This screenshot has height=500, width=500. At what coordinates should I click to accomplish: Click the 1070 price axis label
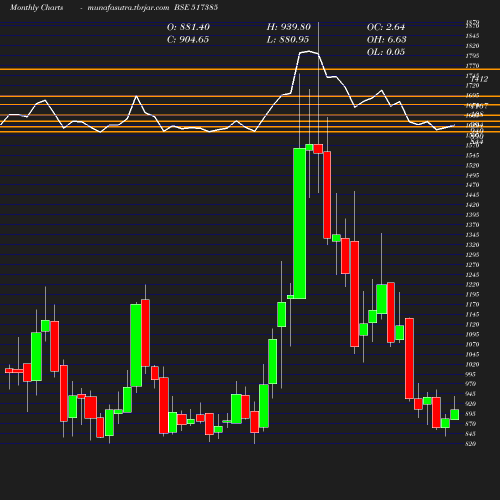(472, 344)
